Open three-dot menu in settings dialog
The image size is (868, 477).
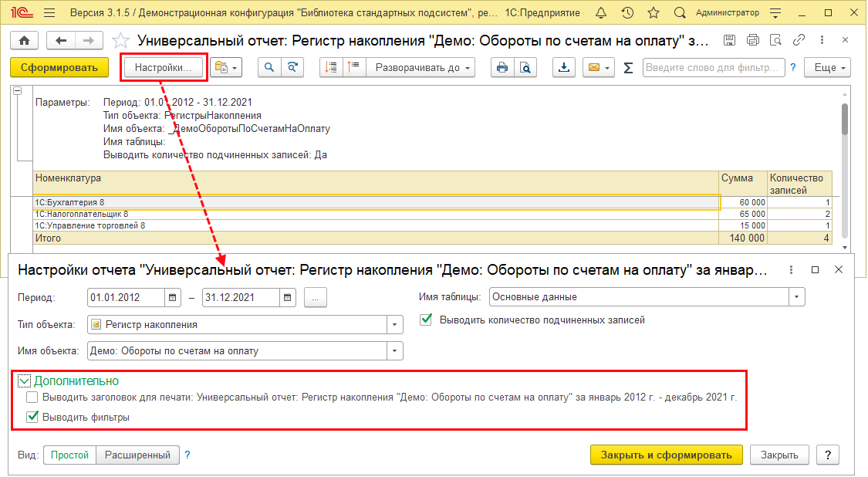[x=791, y=270]
